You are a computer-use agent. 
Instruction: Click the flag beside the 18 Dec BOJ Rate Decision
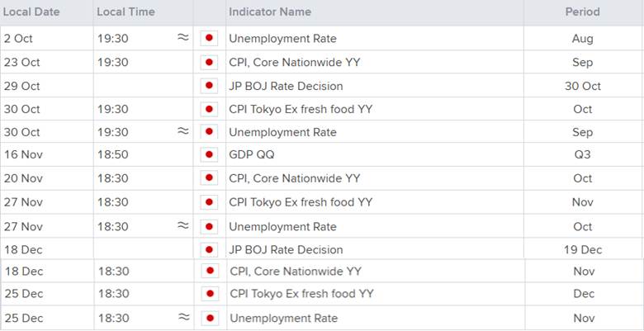pos(210,249)
